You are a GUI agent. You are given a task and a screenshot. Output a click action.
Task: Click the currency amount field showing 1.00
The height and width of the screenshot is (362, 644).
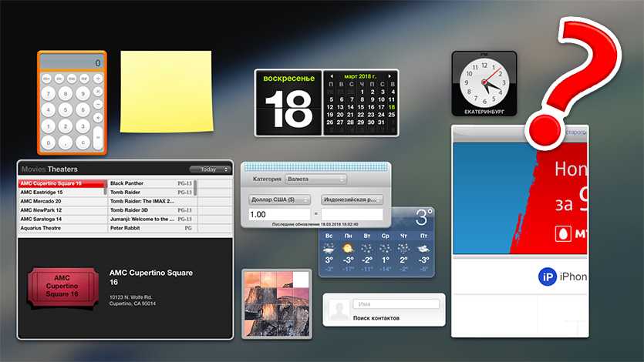[x=279, y=214]
